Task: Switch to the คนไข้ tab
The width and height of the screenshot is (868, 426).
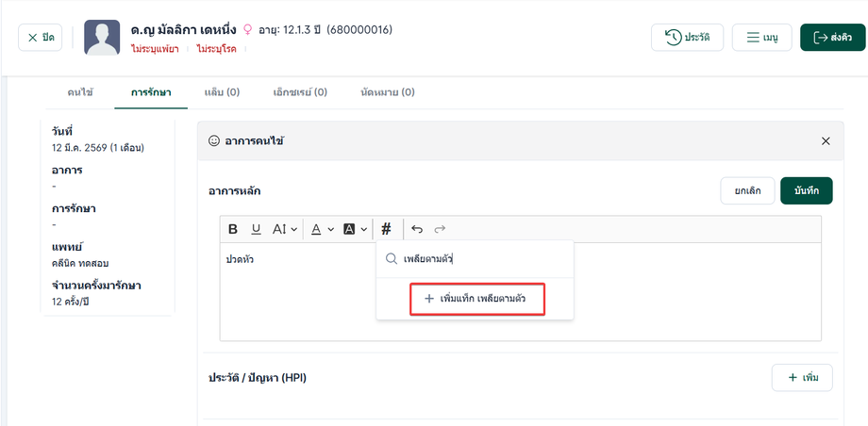Action: coord(80,92)
